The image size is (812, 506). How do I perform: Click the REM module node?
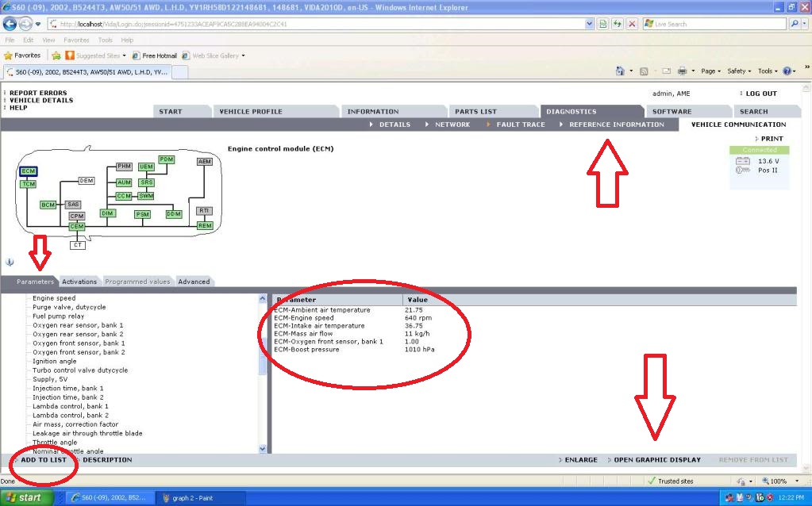tap(205, 226)
